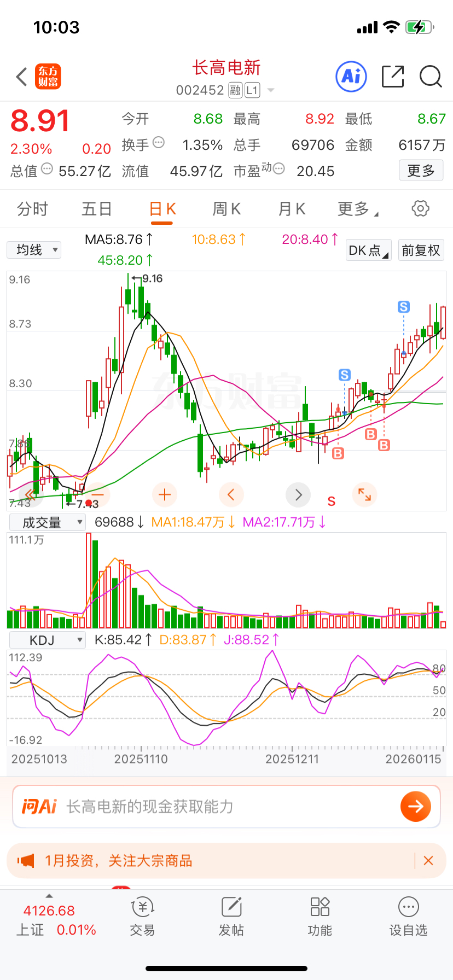453x980 pixels.
Task: Tap the MA5:8.76 value
Action: (119, 239)
